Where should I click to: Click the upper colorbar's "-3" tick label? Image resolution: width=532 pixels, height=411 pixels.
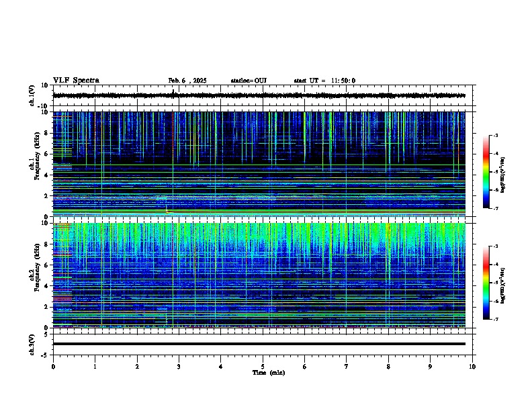pos(496,135)
